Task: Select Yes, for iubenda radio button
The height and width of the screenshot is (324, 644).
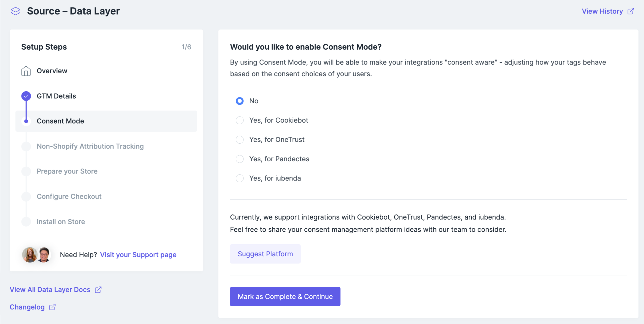Action: coord(239,178)
